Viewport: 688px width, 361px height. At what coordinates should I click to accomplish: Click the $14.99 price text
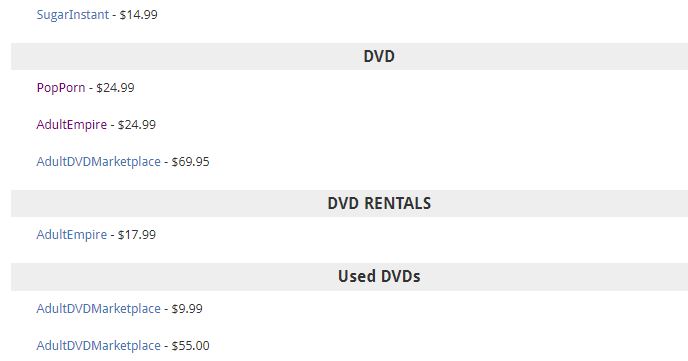click(x=138, y=14)
